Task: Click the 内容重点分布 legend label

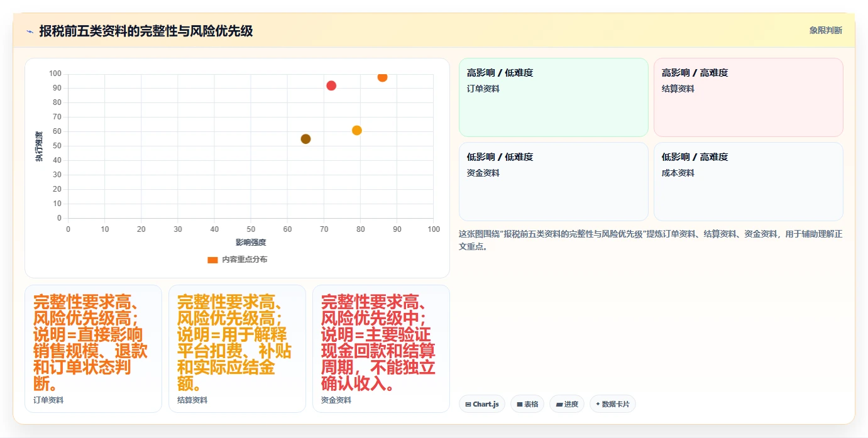Action: [244, 260]
